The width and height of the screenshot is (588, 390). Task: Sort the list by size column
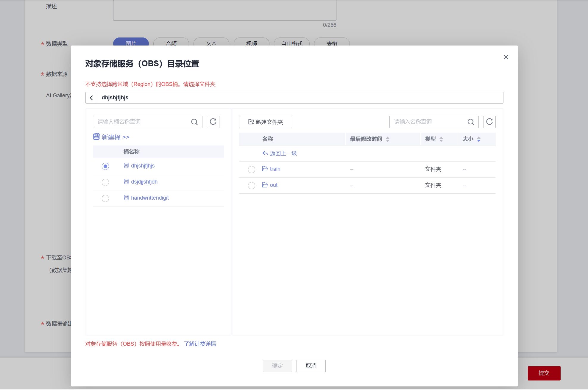tap(478, 139)
